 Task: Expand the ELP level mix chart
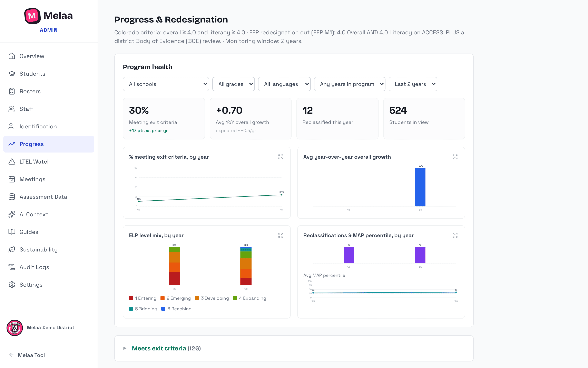(x=281, y=235)
